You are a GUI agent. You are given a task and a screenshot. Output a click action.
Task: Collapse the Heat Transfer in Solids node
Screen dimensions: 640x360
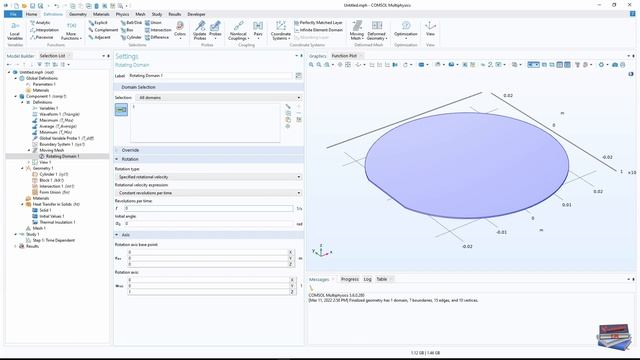[x=22, y=204]
